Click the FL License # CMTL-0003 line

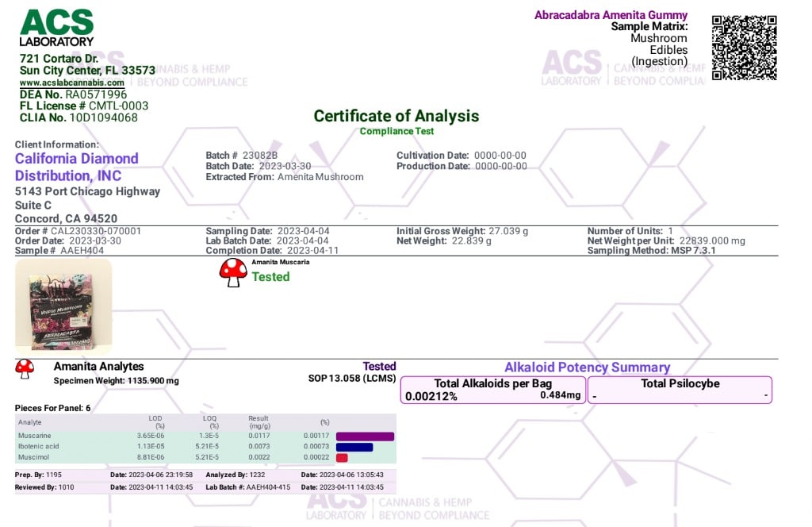(84, 106)
